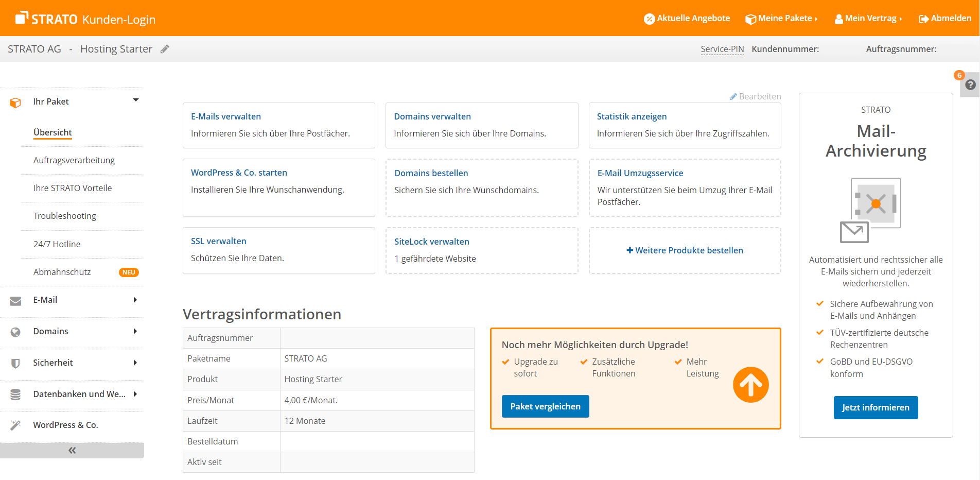Open the WordPress & Co. starten link
Viewport: 980px width, 480px height.
(239, 173)
